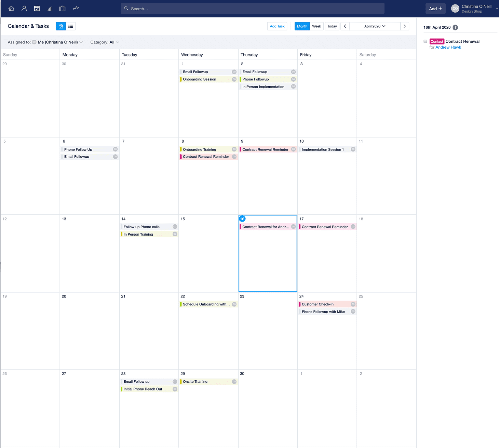Switch to Month view tab

point(302,26)
